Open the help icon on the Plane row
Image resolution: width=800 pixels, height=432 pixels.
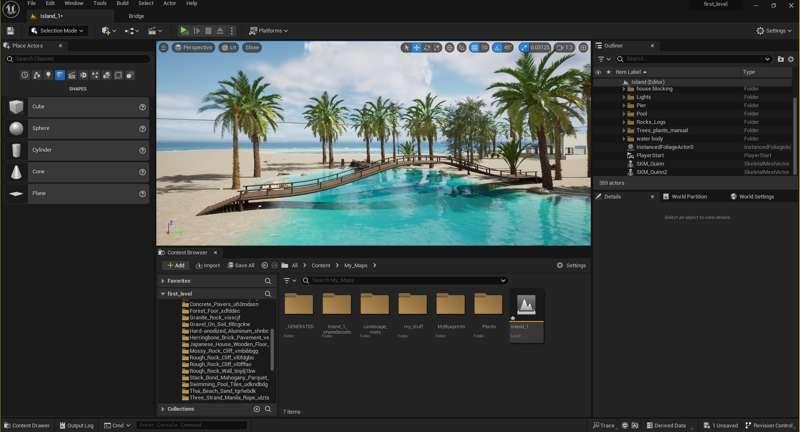[x=142, y=194]
